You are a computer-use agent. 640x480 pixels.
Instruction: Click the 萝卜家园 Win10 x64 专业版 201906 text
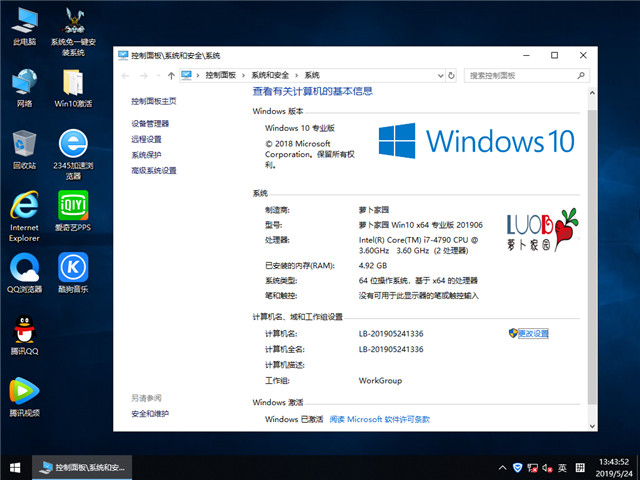pos(420,225)
